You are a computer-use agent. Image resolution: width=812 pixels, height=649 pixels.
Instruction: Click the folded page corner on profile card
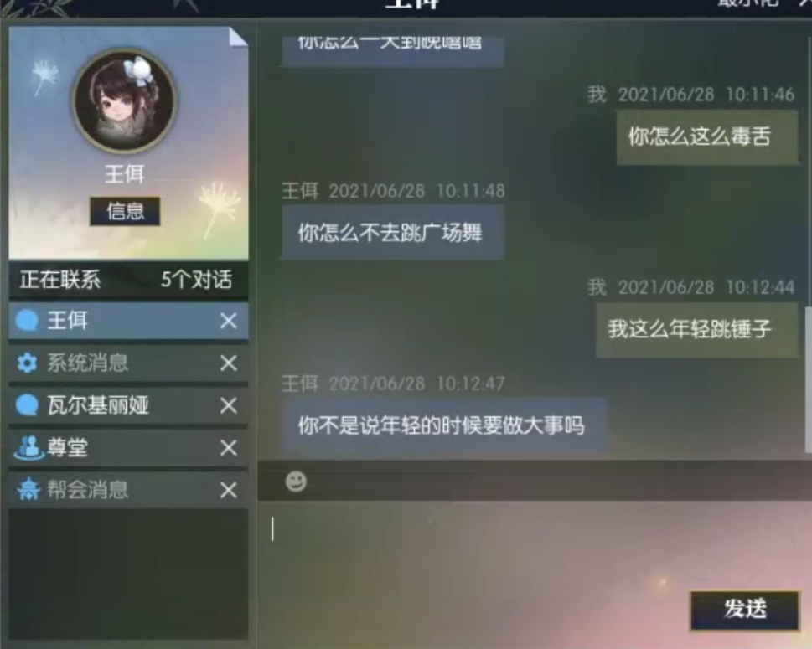tap(238, 36)
